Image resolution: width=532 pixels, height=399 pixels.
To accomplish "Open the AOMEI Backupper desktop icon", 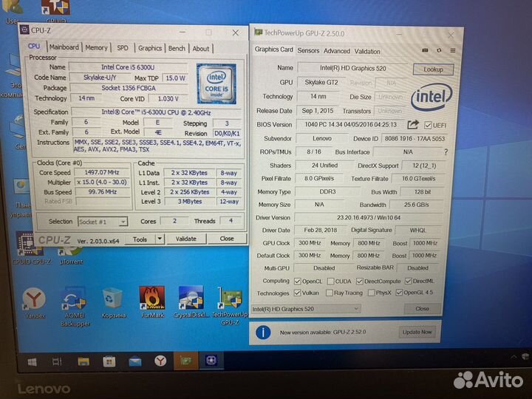I will point(75,307).
